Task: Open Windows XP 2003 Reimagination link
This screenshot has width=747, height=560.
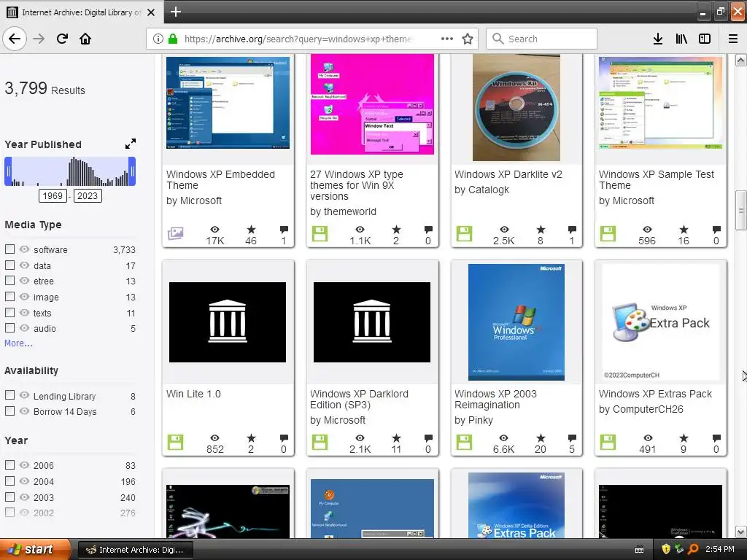Action: pyautogui.click(x=495, y=399)
